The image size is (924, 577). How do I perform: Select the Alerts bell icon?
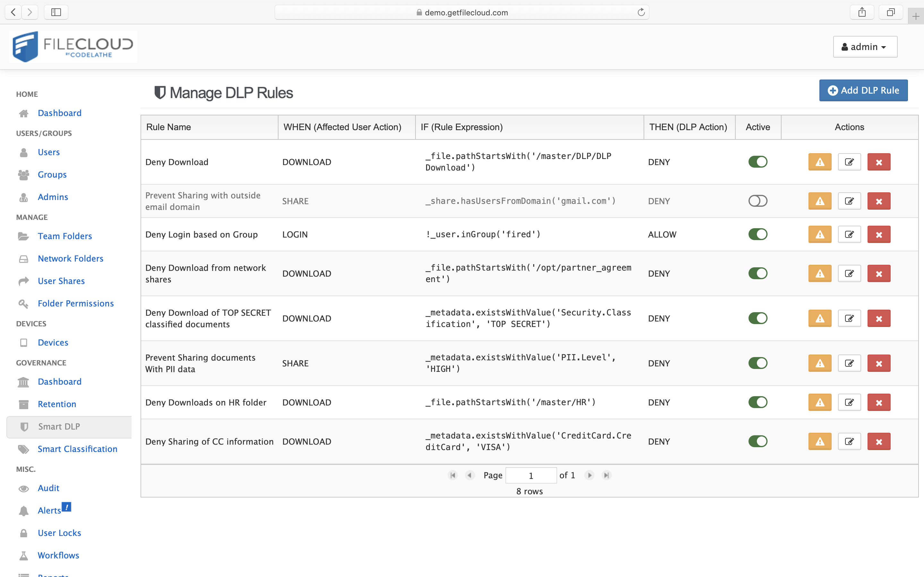[x=24, y=510]
